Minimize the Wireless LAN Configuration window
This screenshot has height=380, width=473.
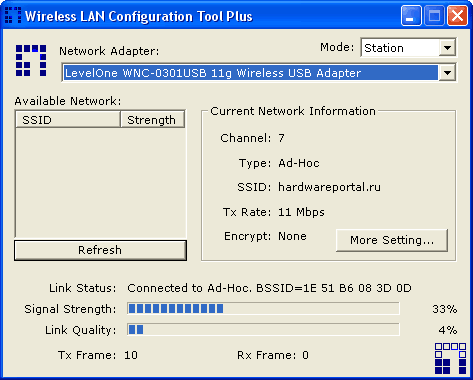411,15
